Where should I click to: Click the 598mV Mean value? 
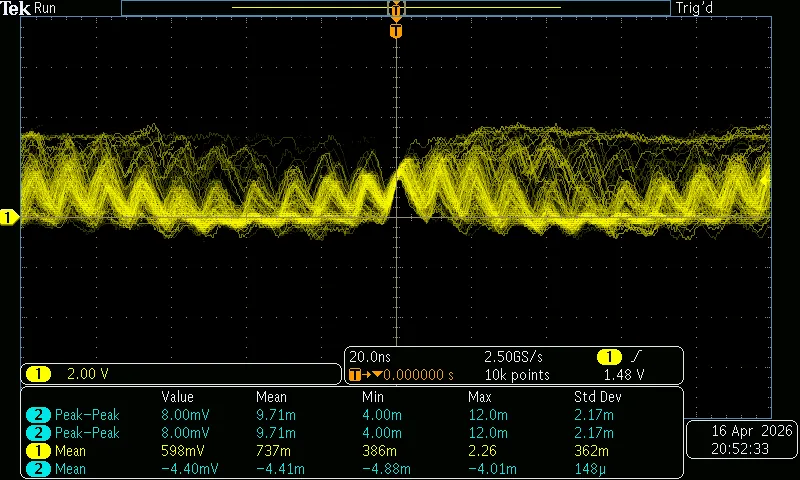(183, 451)
